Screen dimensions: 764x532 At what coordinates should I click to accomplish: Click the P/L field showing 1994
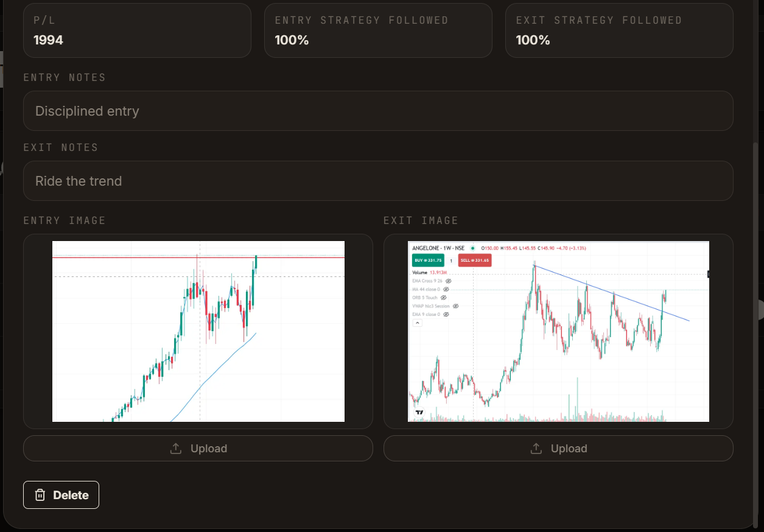[x=137, y=30]
